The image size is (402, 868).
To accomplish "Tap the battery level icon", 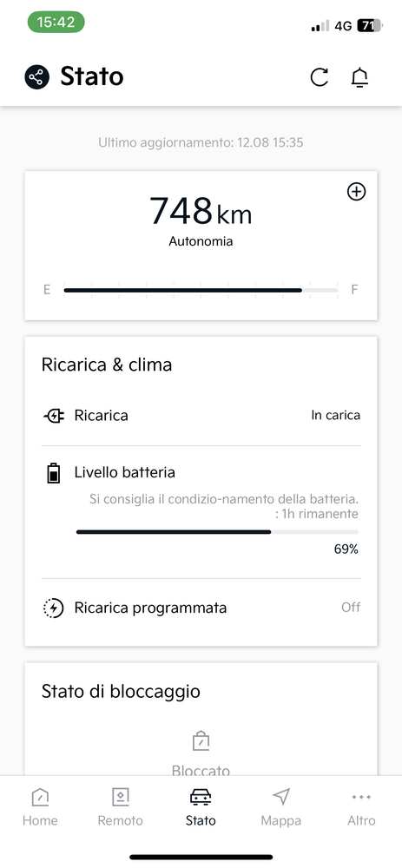I will pyautogui.click(x=53, y=474).
